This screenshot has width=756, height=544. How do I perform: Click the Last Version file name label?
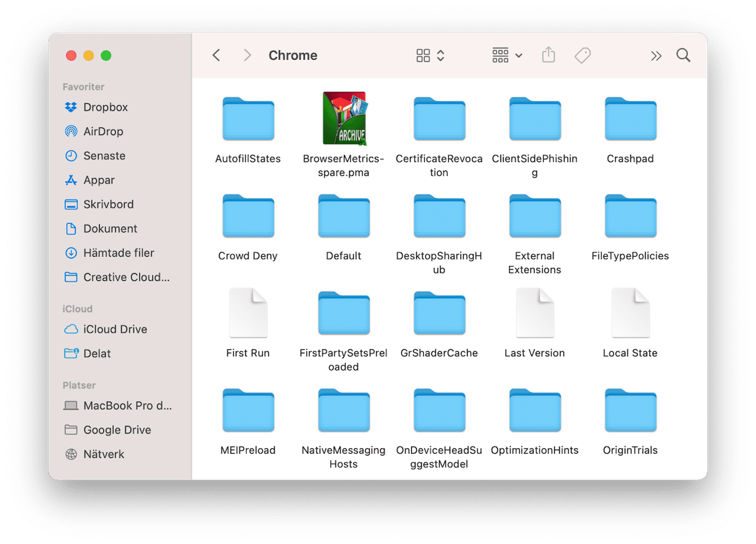[x=535, y=353]
